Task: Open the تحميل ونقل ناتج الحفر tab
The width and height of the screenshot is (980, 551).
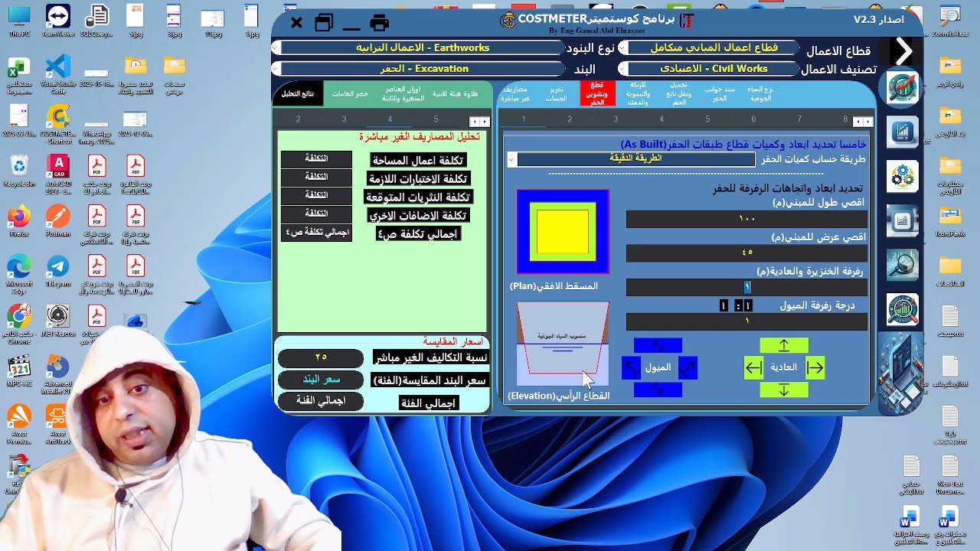Action: 679,93
